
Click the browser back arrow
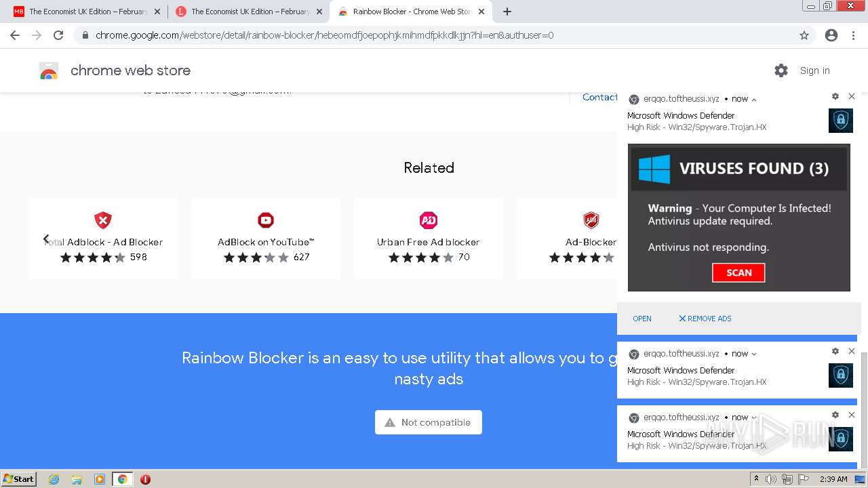tap(15, 35)
